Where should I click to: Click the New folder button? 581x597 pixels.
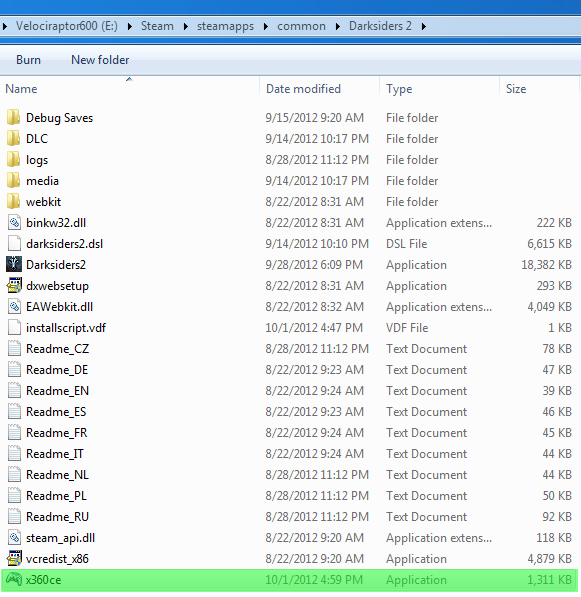click(100, 60)
